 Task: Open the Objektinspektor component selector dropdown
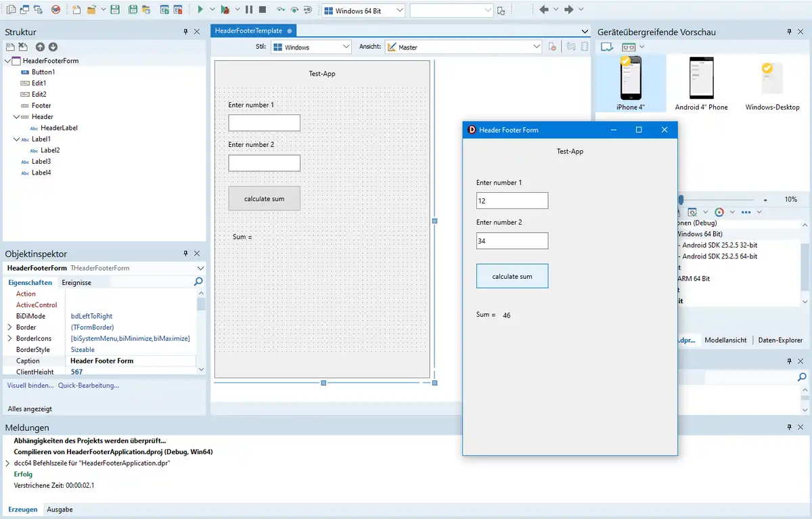[200, 268]
